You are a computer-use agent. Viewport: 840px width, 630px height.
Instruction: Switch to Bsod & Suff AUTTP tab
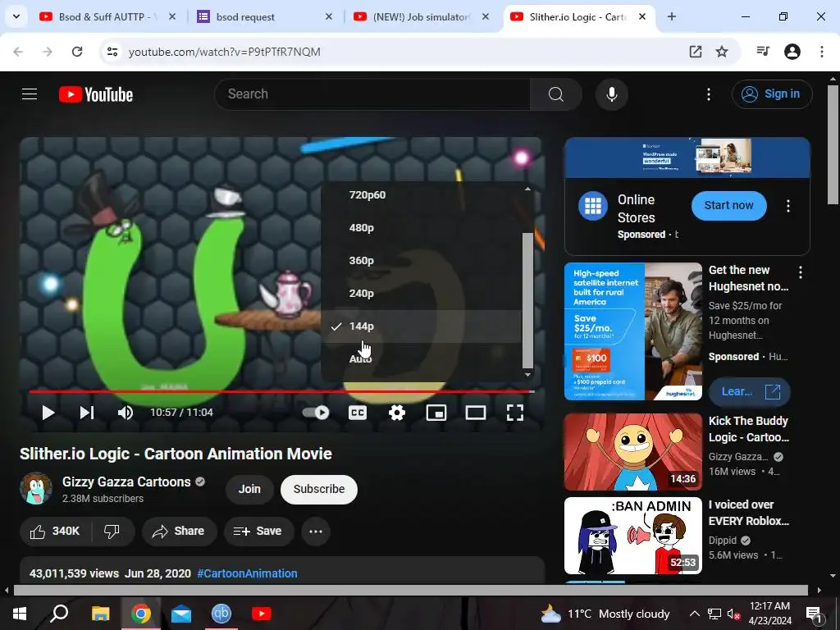[107, 17]
